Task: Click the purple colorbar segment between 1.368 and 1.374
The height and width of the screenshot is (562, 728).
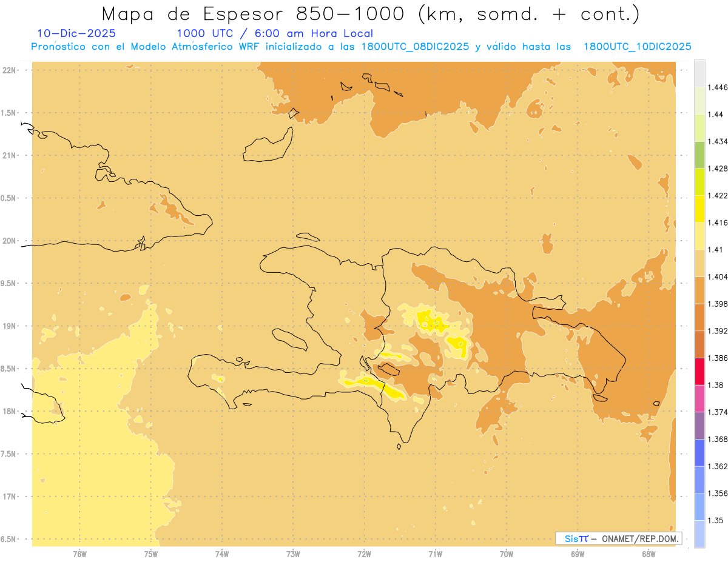Action: pos(699,426)
